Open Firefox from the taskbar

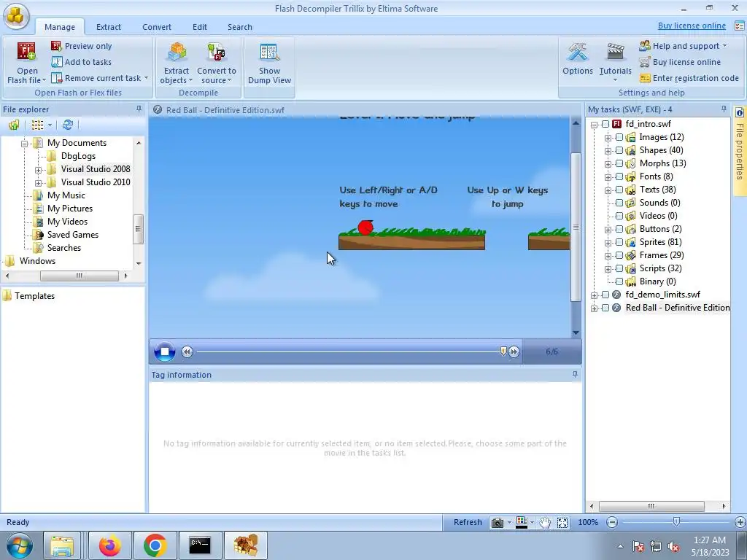(x=109, y=545)
